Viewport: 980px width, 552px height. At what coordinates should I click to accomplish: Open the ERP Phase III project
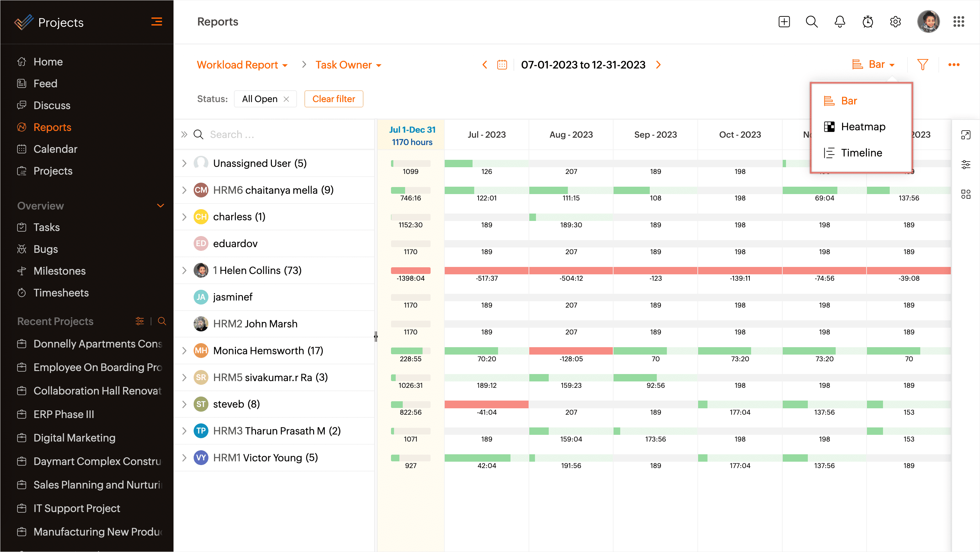64,414
